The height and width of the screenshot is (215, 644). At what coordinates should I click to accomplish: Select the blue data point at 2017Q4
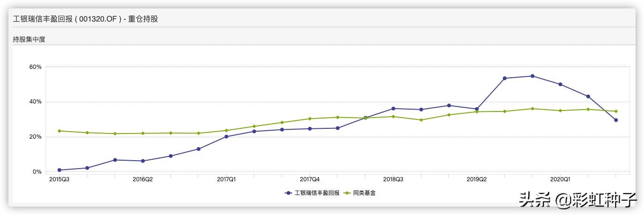310,128
